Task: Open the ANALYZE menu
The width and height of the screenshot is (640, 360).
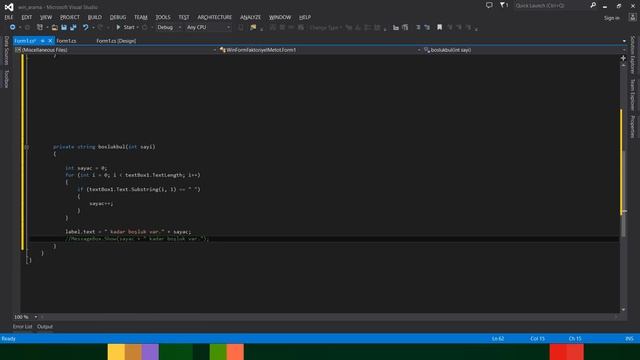Action: point(250,17)
